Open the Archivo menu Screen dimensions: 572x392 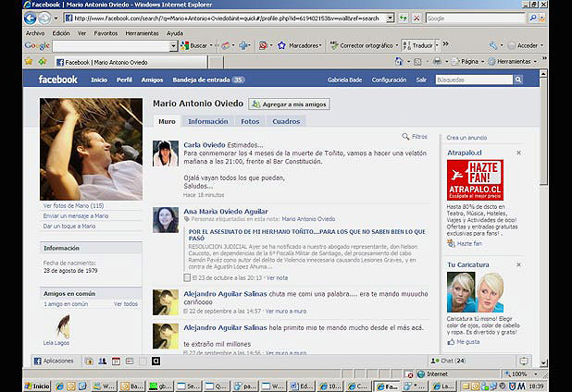tap(35, 33)
